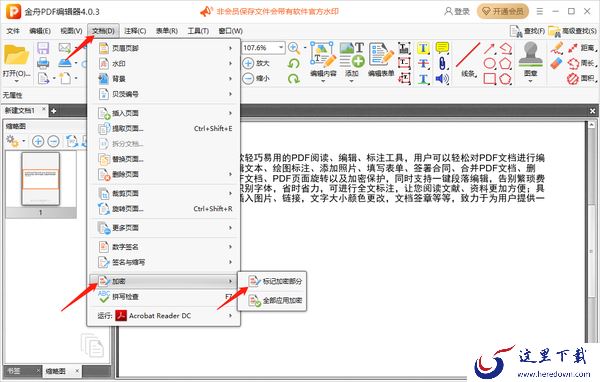600x382 pixels.
Task: Select page 1 thumbnail
Action: click(41, 179)
